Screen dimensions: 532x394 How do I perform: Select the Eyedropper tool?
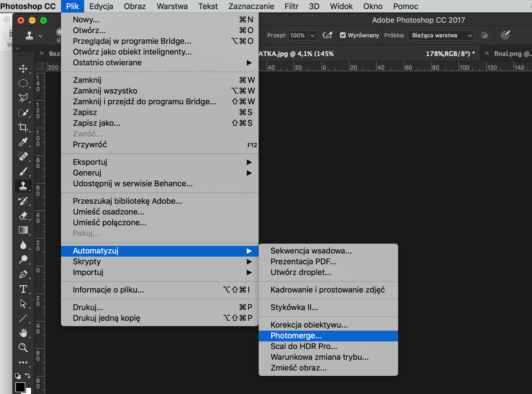pos(23,142)
